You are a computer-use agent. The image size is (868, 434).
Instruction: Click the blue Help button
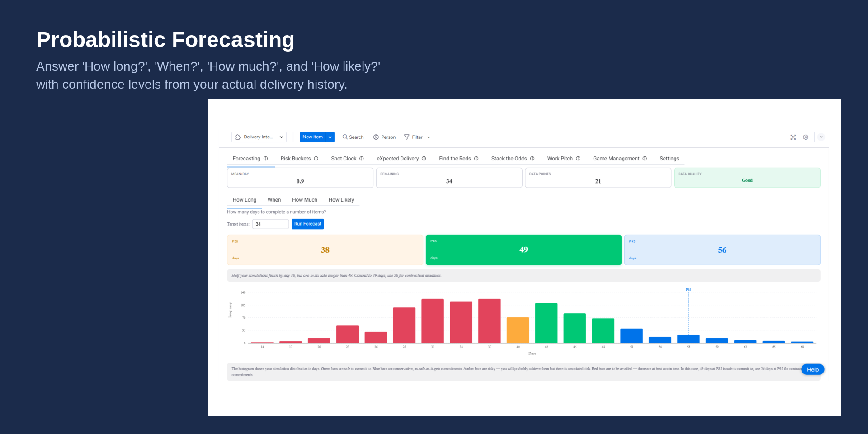pos(812,369)
